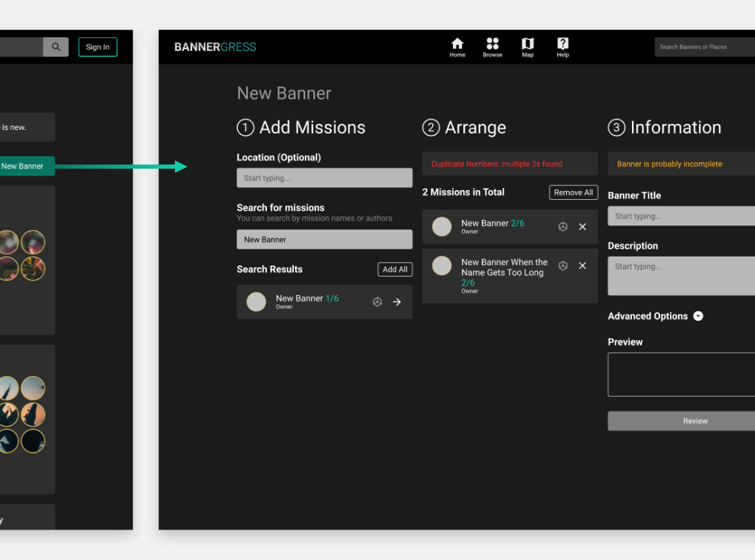Click the Ingress icon on New Banner 2/6
This screenshot has height=560, width=755.
(x=563, y=227)
